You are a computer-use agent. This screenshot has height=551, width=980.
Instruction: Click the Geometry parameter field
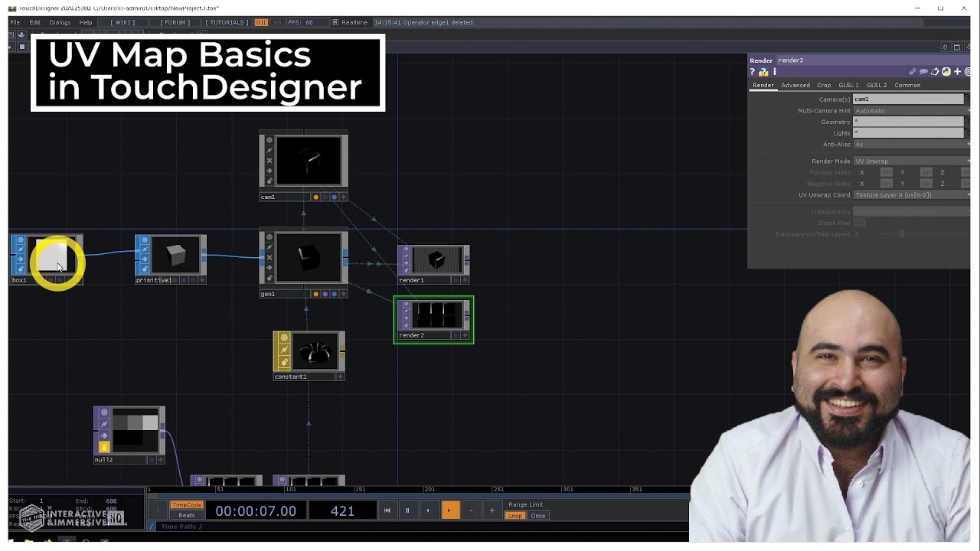(908, 122)
